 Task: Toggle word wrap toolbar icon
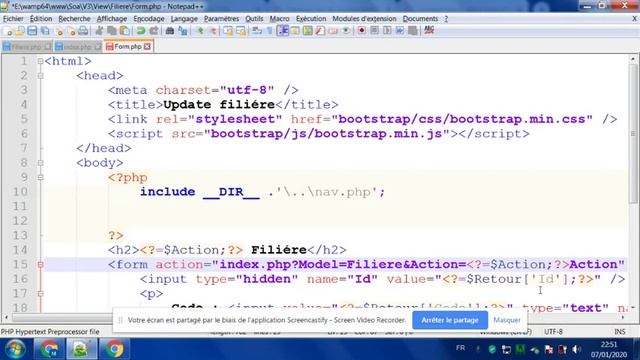point(257,31)
